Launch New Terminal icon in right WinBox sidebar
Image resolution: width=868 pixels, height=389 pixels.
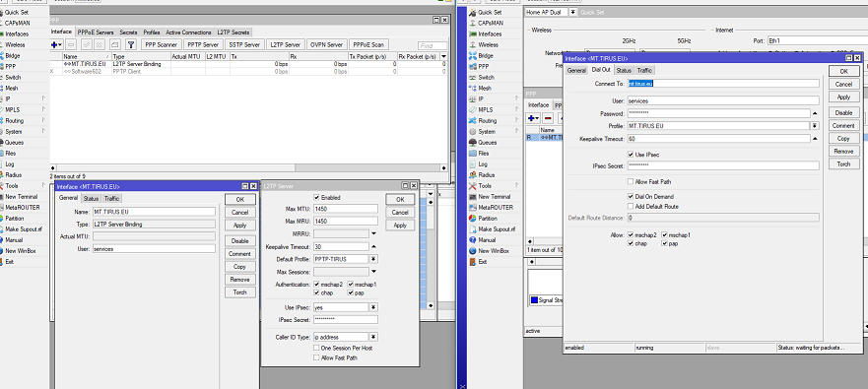click(472, 196)
